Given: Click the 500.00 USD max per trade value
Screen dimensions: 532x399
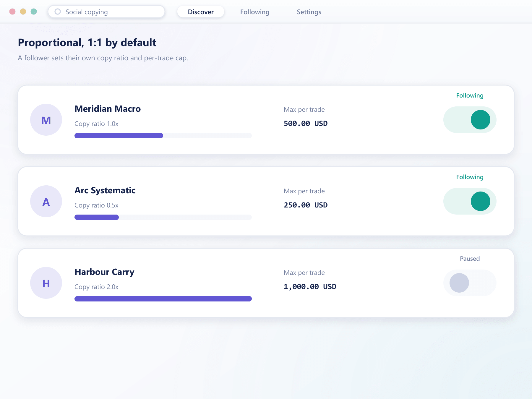Looking at the screenshot, I should click(306, 124).
